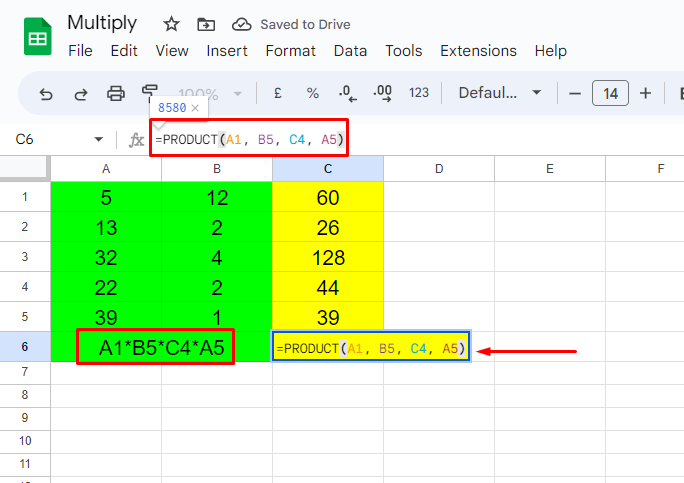Decrease font size with minus button
The width and height of the screenshot is (684, 483).
pos(575,93)
